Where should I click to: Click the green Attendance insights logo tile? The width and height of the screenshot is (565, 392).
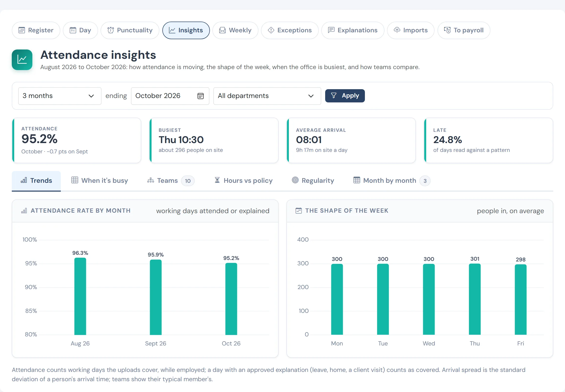22,60
